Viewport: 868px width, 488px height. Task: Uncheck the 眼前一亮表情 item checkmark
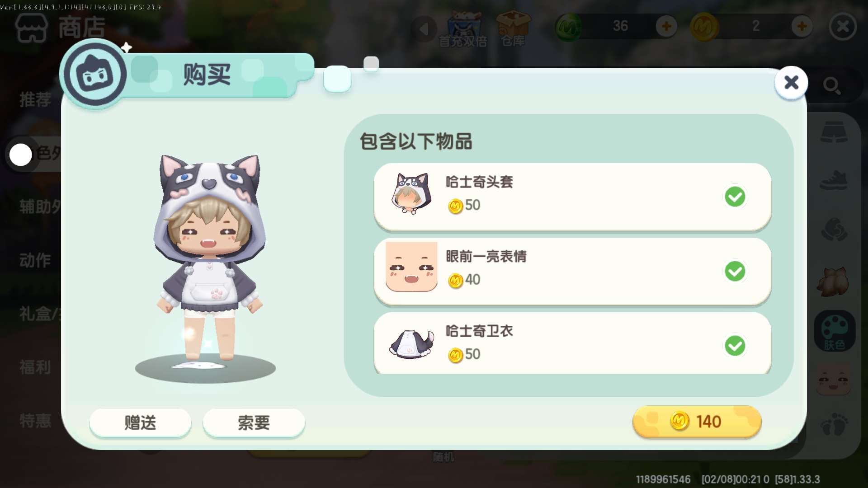coord(735,271)
